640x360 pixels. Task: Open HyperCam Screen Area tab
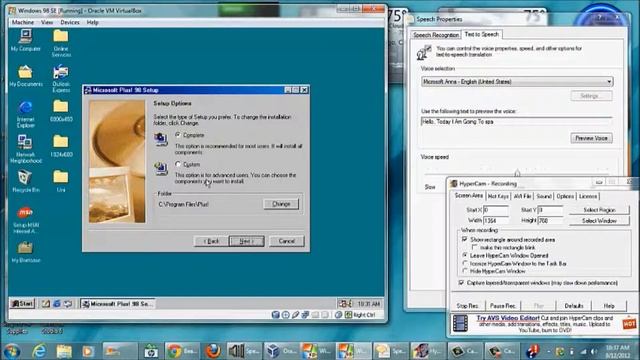(x=469, y=196)
